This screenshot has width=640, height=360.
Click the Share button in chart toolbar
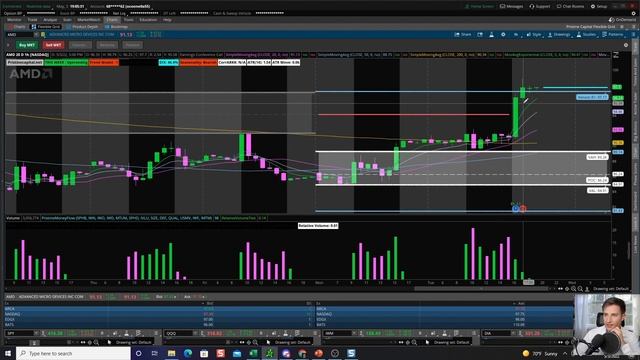(x=463, y=35)
